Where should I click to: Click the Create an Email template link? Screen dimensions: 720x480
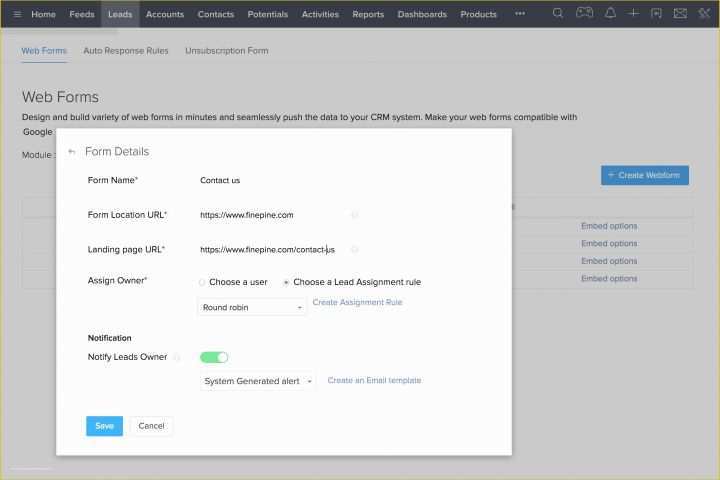pyautogui.click(x=374, y=380)
